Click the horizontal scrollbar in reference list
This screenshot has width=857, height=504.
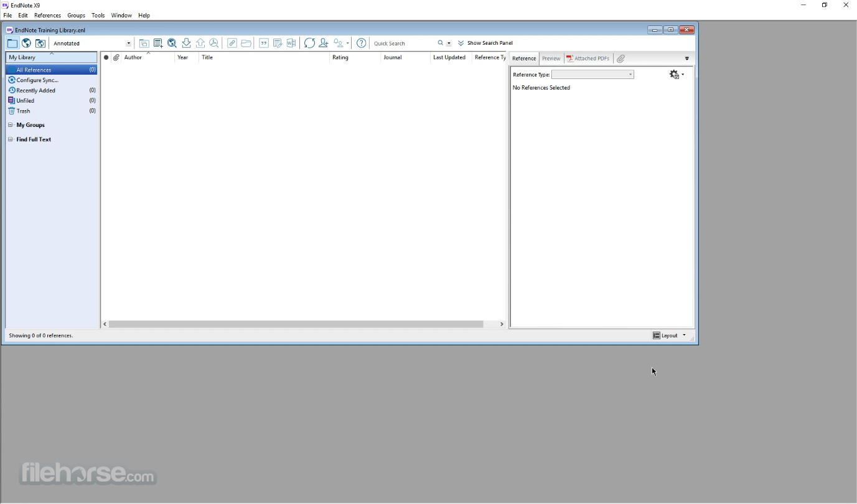coord(296,324)
